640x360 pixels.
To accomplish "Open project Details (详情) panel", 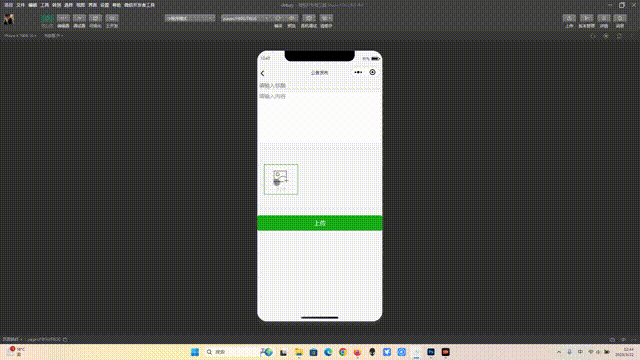I will tap(604, 18).
